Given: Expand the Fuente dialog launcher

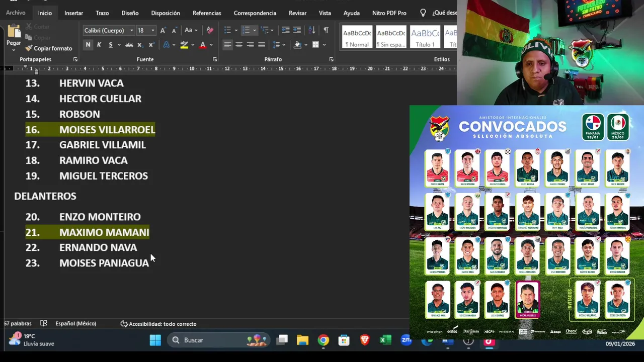Looking at the screenshot, I should (215, 59).
